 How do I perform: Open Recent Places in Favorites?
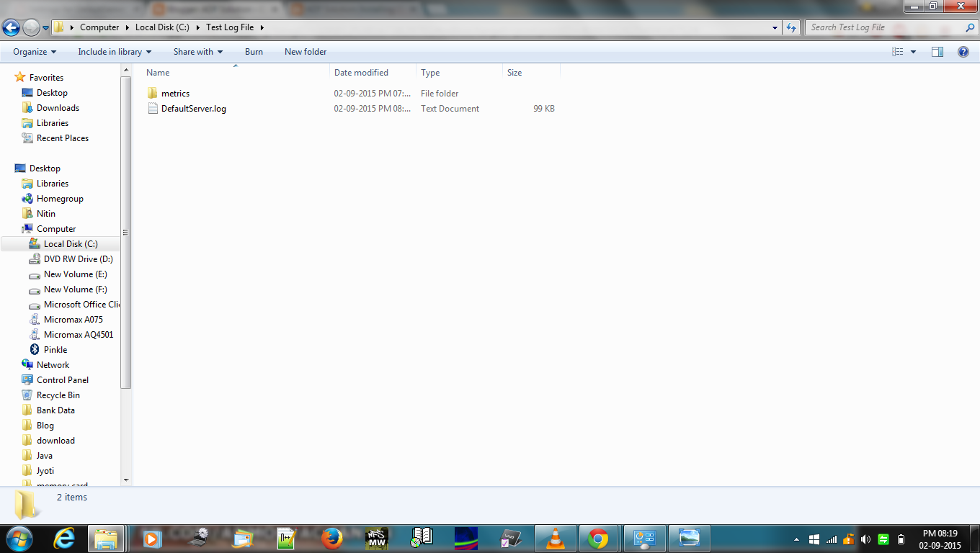63,138
